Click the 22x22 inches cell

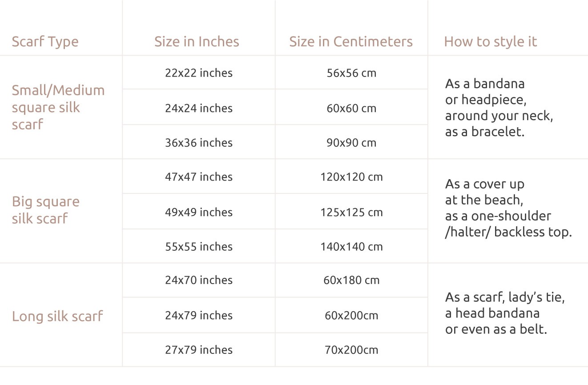tap(199, 73)
